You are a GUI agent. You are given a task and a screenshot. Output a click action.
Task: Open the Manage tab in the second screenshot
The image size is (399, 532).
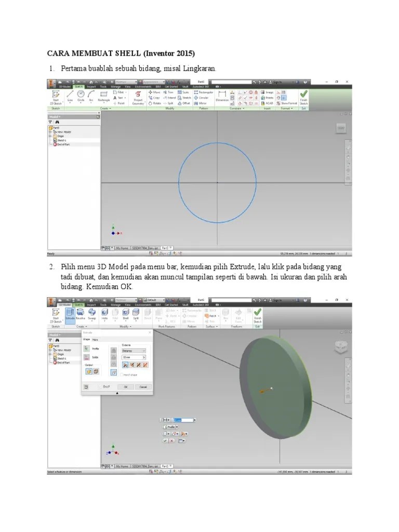pos(116,305)
